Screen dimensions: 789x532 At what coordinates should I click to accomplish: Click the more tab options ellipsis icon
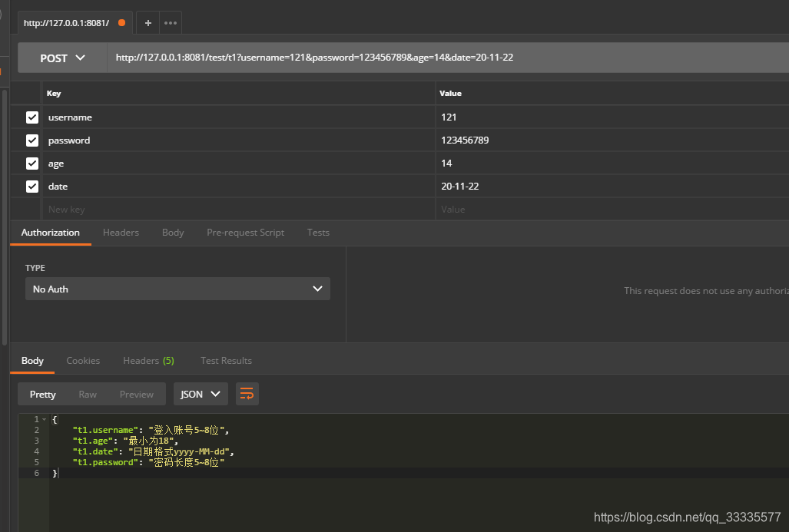point(169,22)
